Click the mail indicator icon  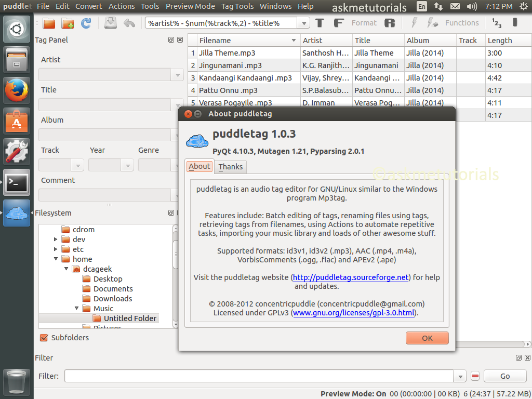coord(455,6)
